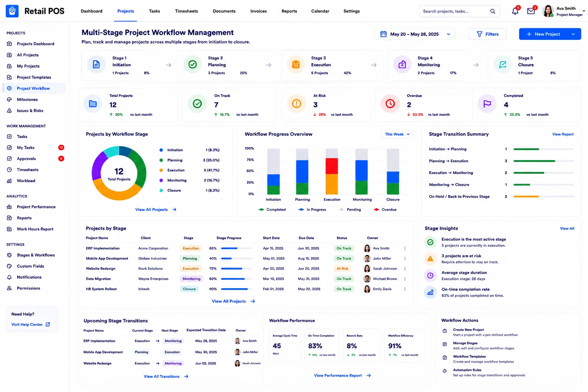588x392 pixels.
Task: Click the search magnifier icon
Action: (493, 11)
